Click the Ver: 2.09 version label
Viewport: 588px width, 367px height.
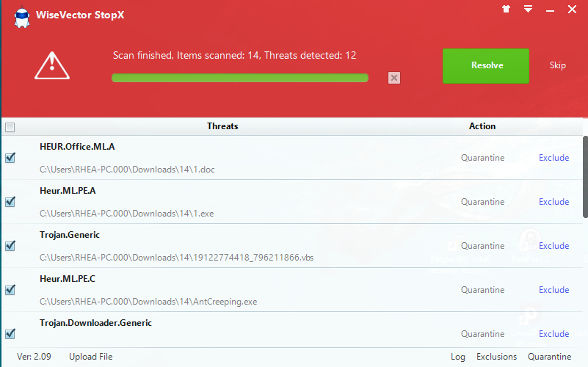[x=34, y=357]
